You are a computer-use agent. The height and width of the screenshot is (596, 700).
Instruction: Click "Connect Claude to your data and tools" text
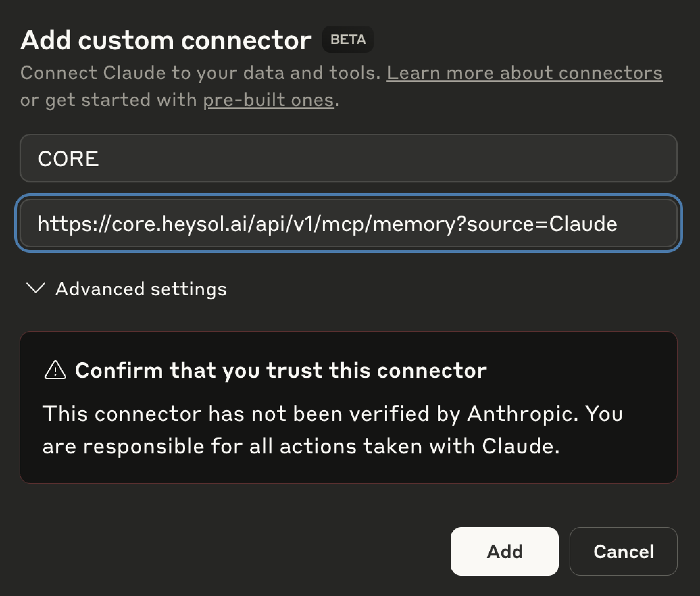click(200, 73)
